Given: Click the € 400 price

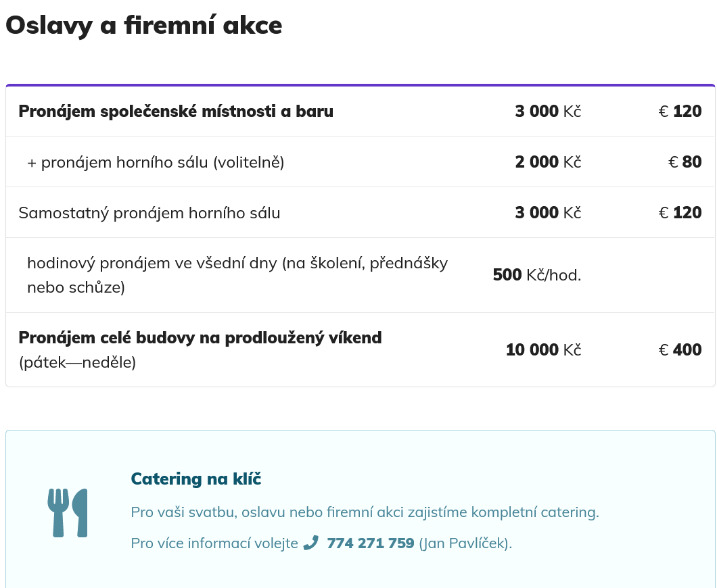Looking at the screenshot, I should [680, 350].
